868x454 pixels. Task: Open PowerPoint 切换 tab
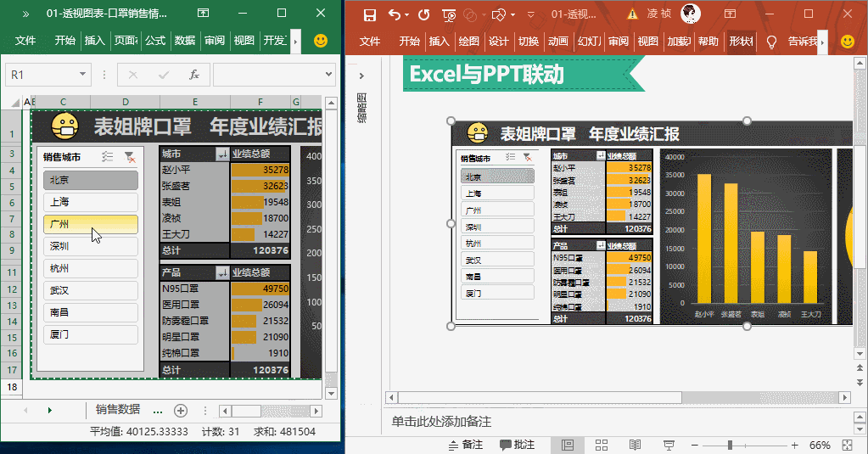point(529,42)
